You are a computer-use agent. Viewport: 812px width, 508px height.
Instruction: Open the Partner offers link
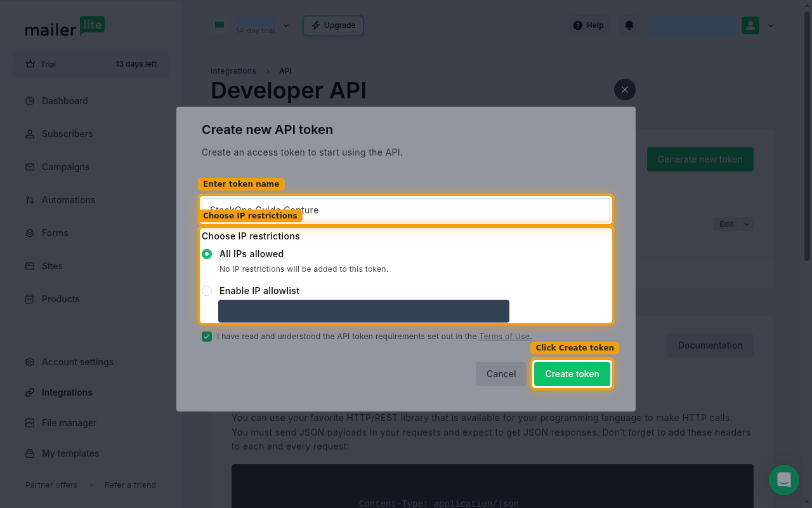tap(51, 485)
